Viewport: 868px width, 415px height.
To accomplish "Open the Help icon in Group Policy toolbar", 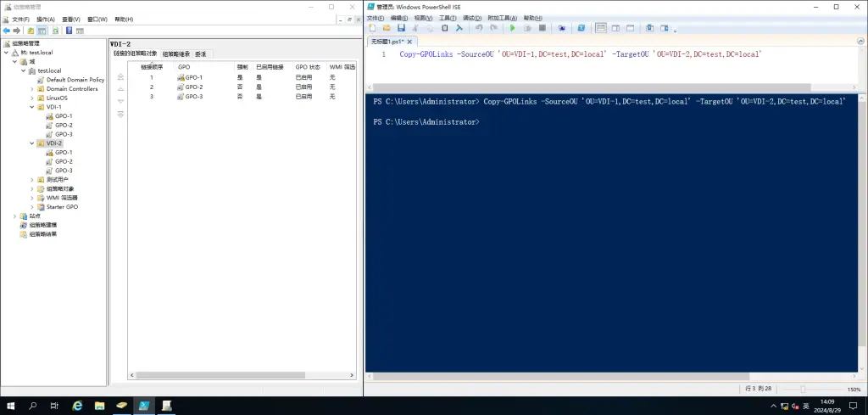I will click(69, 30).
